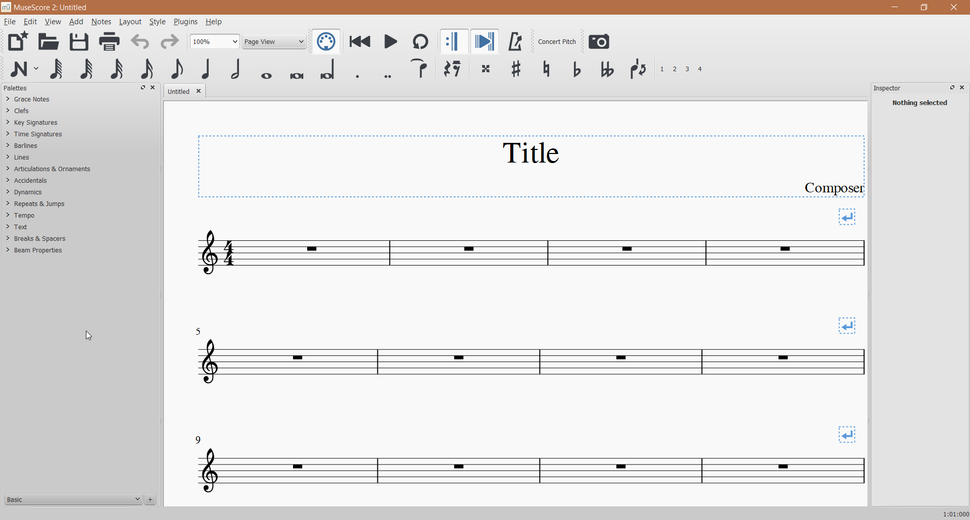Rewind playback to start
This screenshot has width=970, height=520.
(359, 41)
